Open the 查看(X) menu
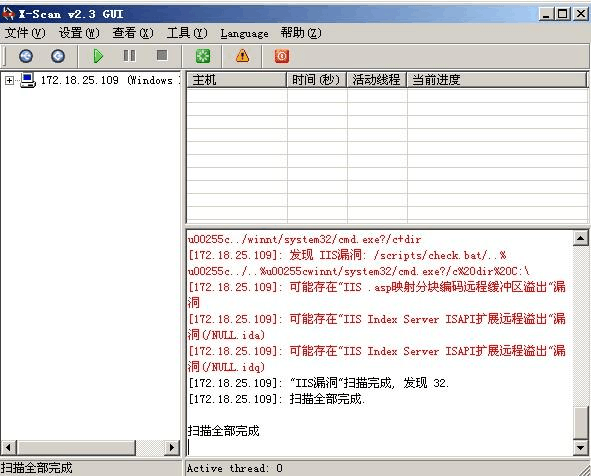This screenshot has width=591, height=476. pyautogui.click(x=133, y=33)
